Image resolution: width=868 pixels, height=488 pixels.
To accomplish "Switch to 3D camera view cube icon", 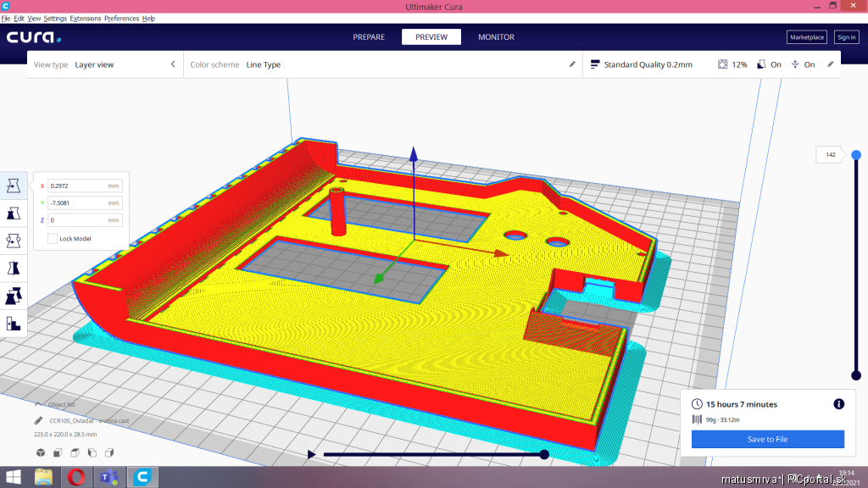I will pos(41,452).
